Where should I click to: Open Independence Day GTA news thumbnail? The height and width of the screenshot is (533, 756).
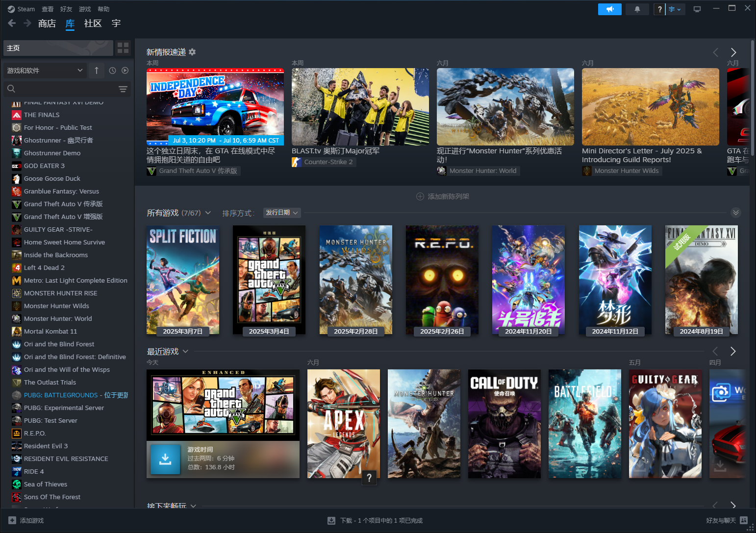click(215, 107)
